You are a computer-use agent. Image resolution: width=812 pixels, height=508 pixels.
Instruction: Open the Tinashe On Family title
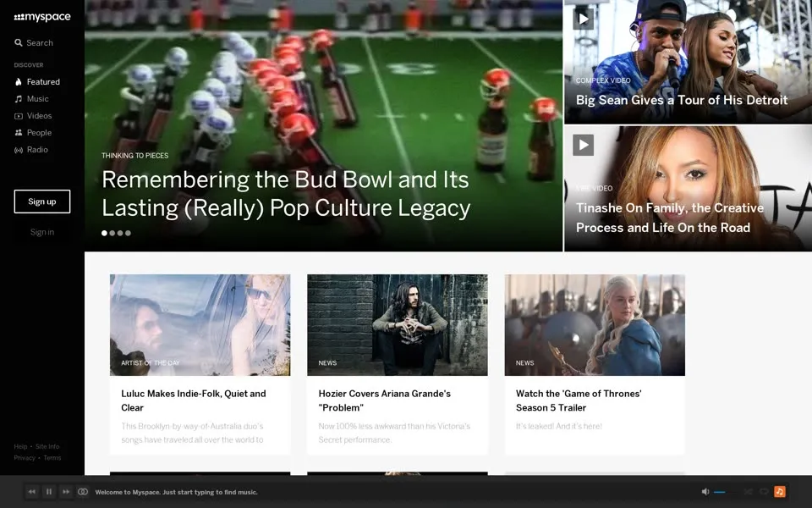click(x=670, y=218)
